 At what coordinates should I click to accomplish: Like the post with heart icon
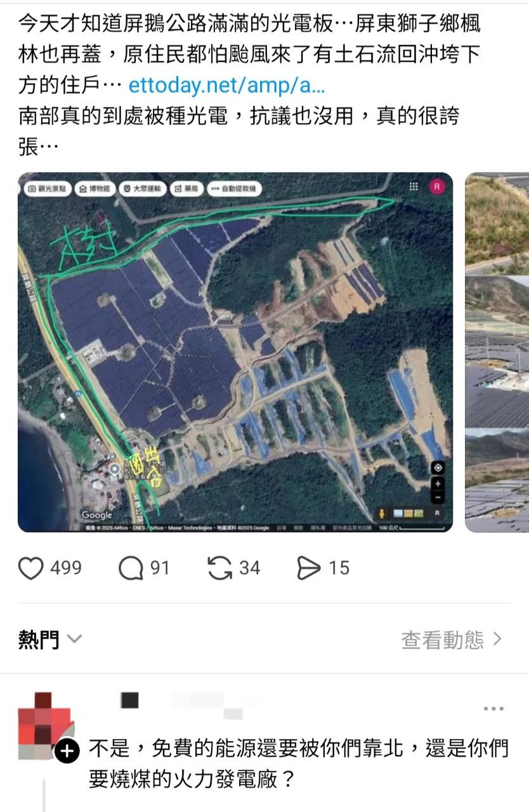click(30, 568)
